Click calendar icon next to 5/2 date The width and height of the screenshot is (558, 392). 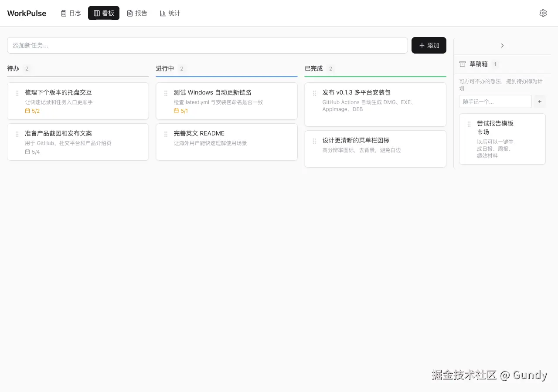point(27,111)
